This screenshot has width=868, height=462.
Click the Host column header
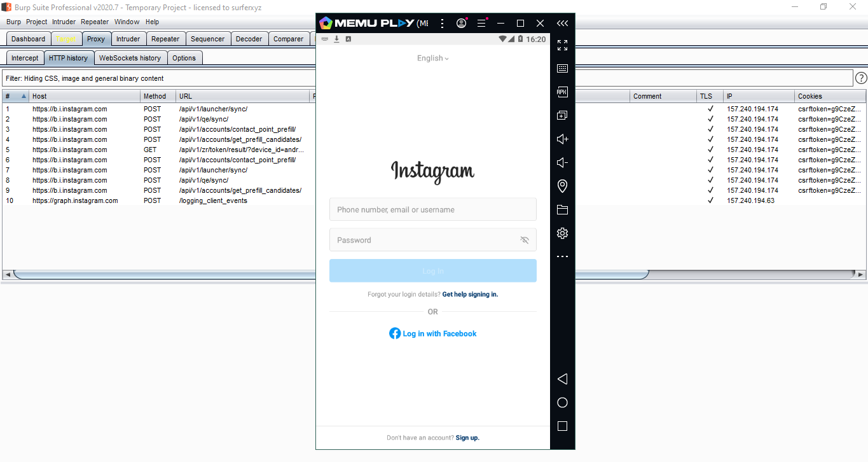tap(85, 96)
